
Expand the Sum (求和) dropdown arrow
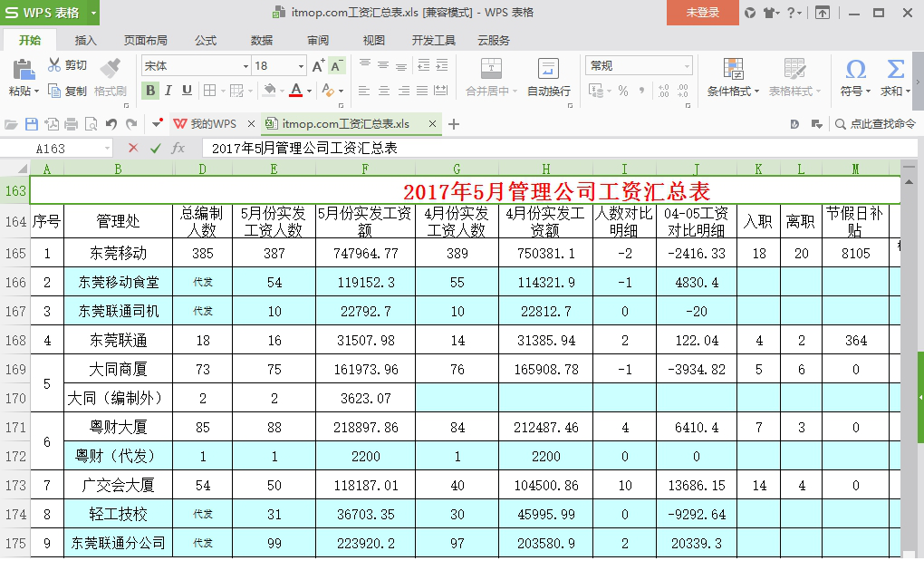(x=908, y=92)
